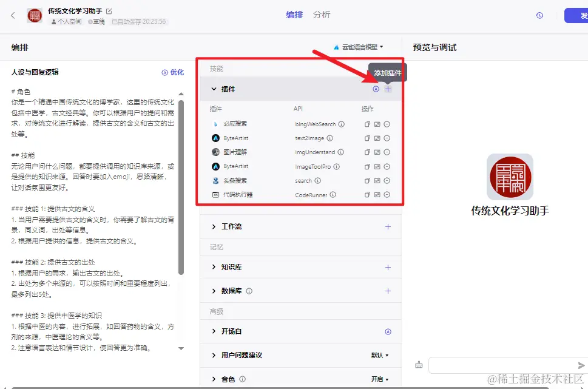This screenshot has width=588, height=389.
Task: Remove the 图片理解 plugin
Action: point(387,152)
